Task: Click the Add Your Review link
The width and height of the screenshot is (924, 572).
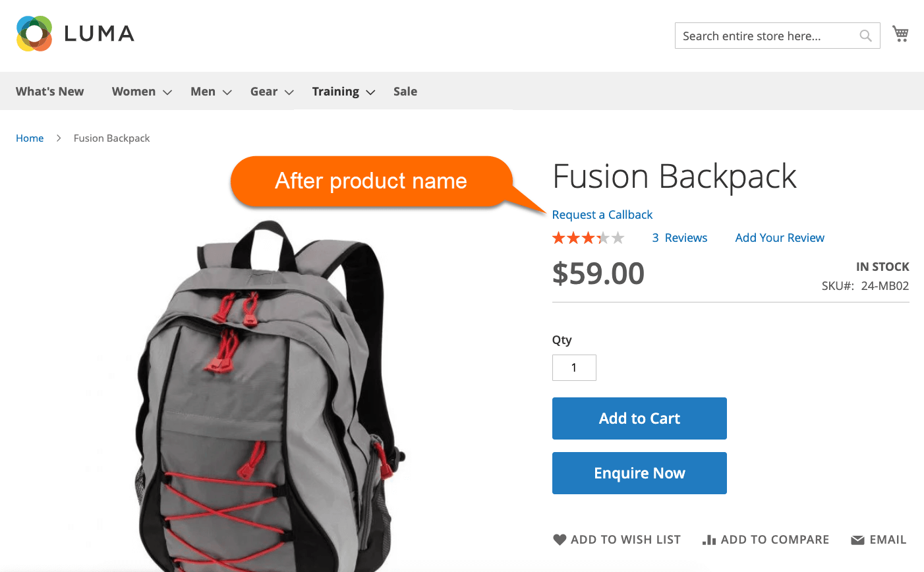Action: 780,238
